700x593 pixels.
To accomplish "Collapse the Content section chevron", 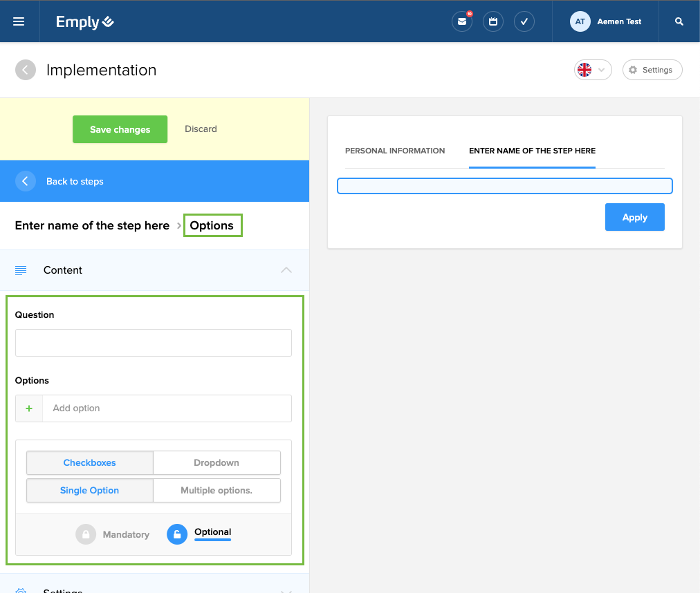I will [286, 270].
